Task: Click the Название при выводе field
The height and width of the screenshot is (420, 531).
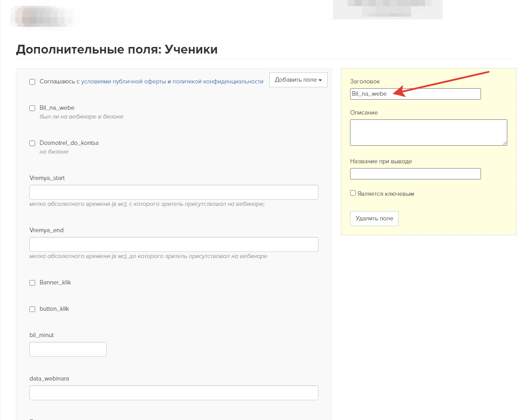Action: pos(415,174)
